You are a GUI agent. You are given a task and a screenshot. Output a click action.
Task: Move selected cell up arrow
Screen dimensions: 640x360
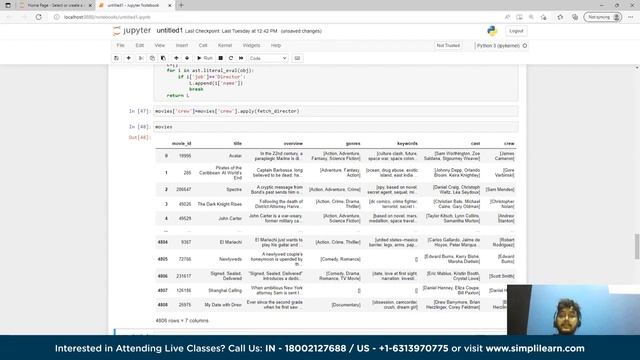pyautogui.click(x=176, y=58)
